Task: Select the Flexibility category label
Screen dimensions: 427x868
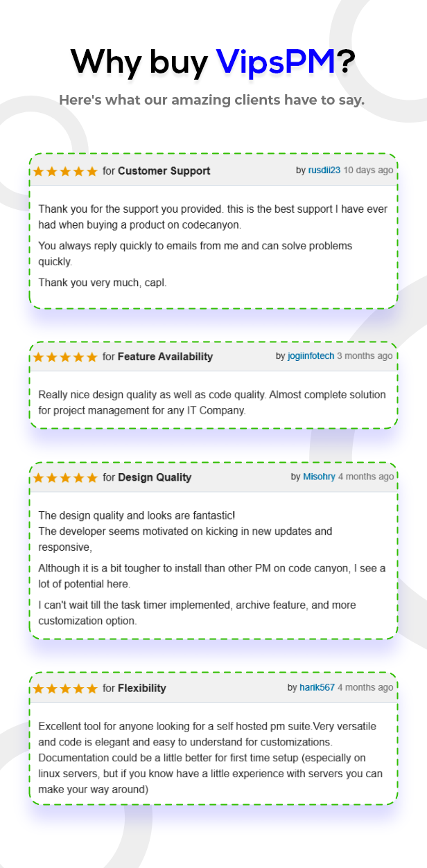Action: (142, 689)
